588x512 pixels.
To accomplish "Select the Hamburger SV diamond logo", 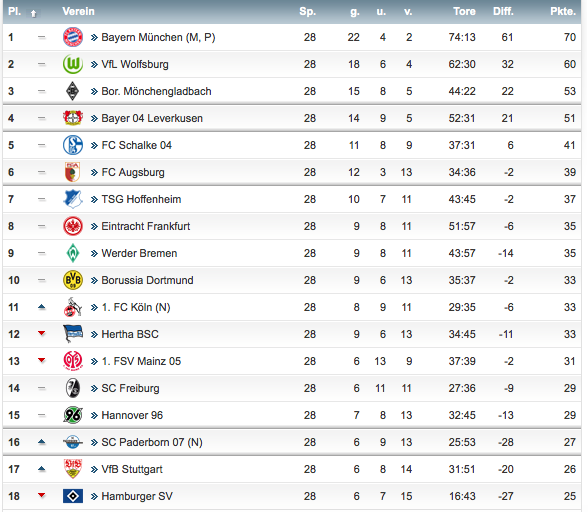I will [73, 496].
